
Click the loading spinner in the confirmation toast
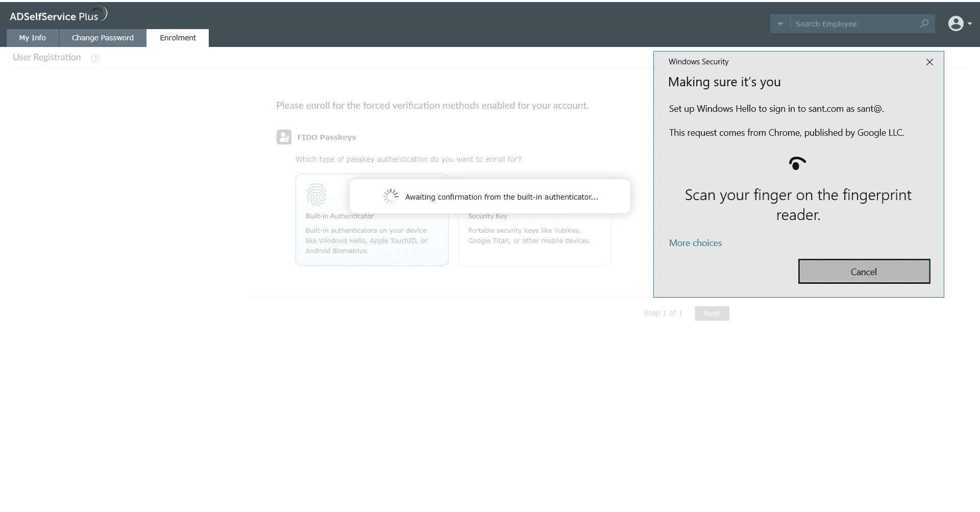[390, 196]
